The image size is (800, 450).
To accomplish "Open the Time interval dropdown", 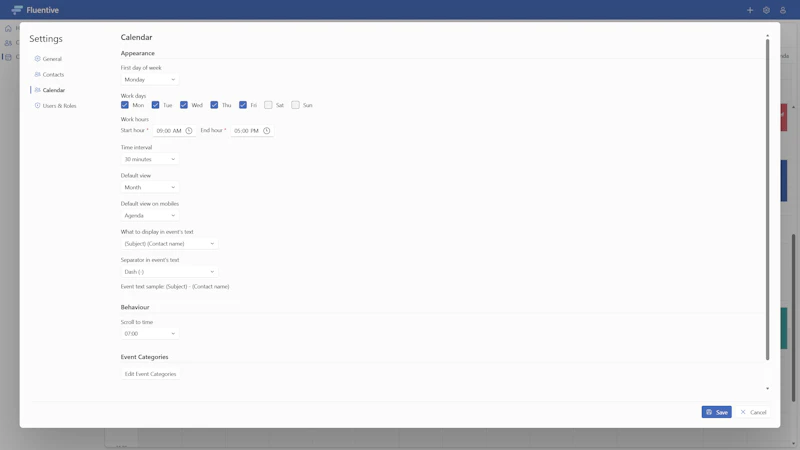I will (x=149, y=159).
